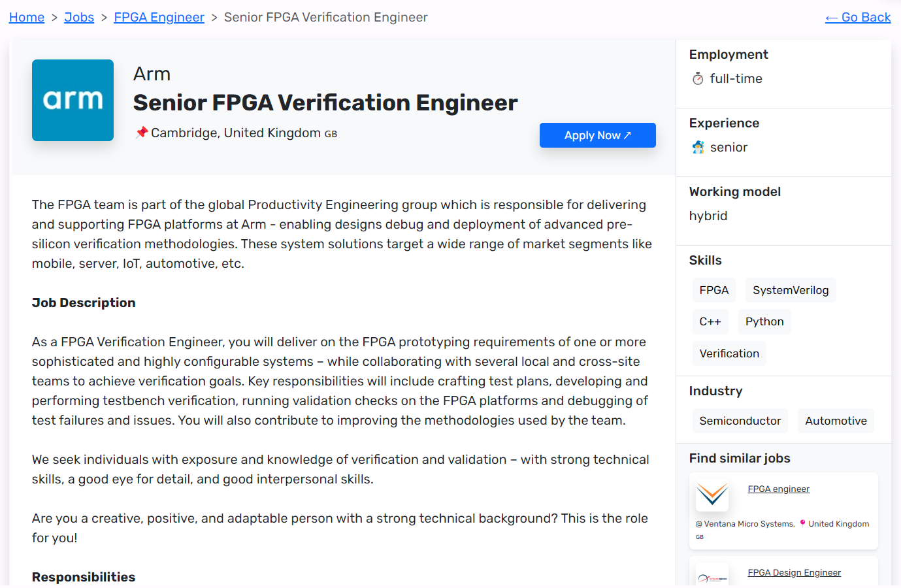This screenshot has height=588, width=901.
Task: Click the pushpin location icon
Action: pyautogui.click(x=141, y=133)
